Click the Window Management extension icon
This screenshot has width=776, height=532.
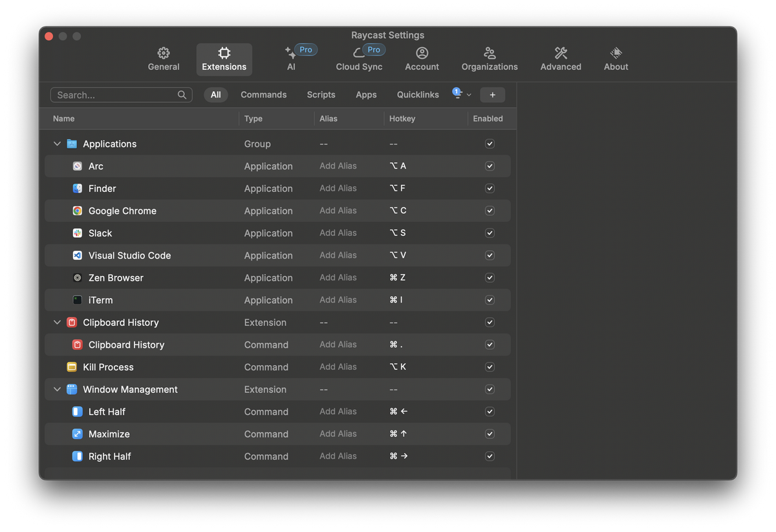click(72, 389)
